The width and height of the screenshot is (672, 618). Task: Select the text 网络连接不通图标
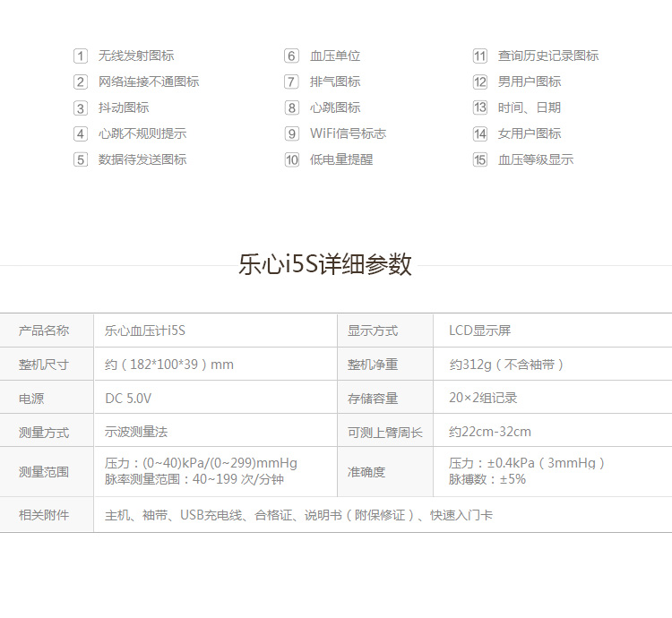coord(149,82)
